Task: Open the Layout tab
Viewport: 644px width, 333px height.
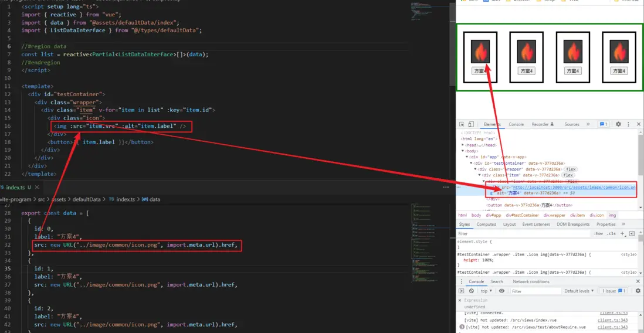Action: click(509, 224)
